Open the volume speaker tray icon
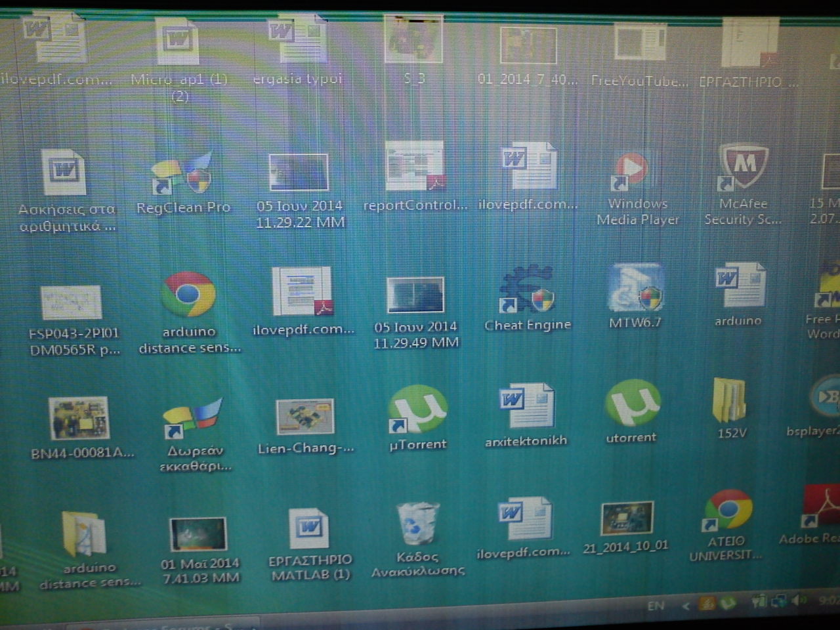840x630 pixels. (799, 600)
